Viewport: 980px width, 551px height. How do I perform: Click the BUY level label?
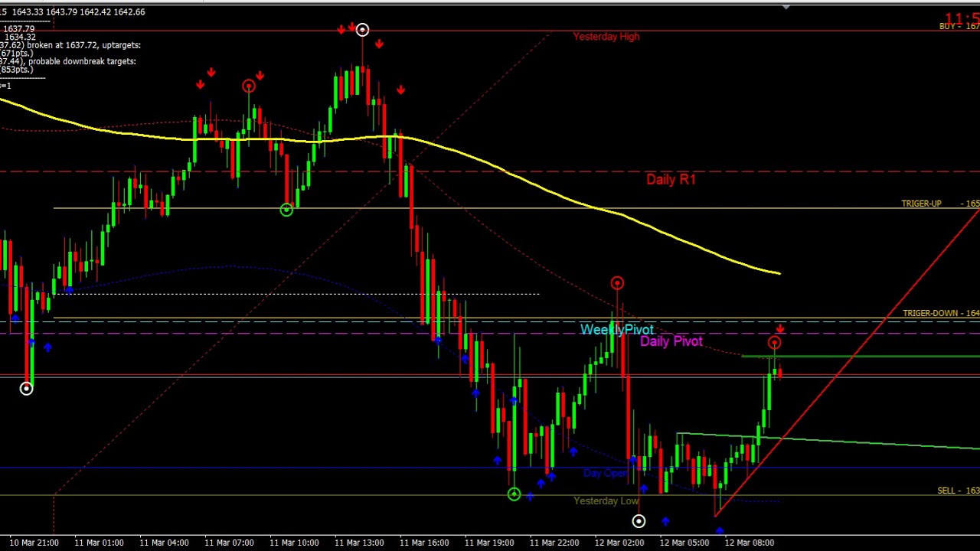click(959, 27)
